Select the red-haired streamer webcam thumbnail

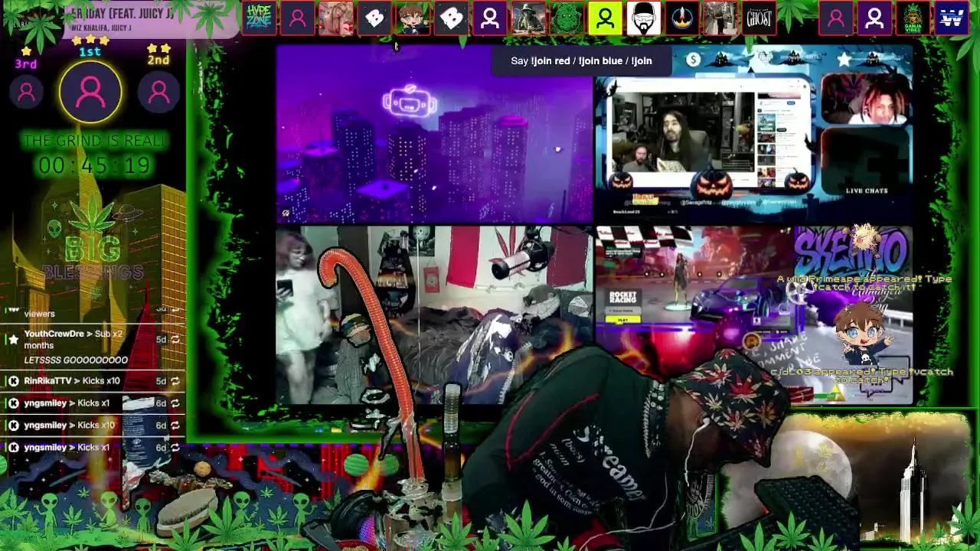pyautogui.click(x=866, y=99)
